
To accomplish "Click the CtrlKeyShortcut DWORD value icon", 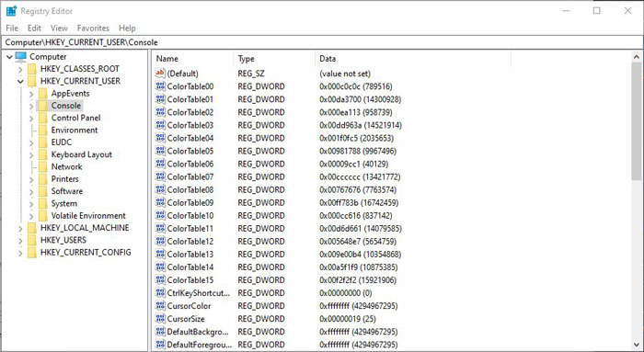I will coord(160,293).
